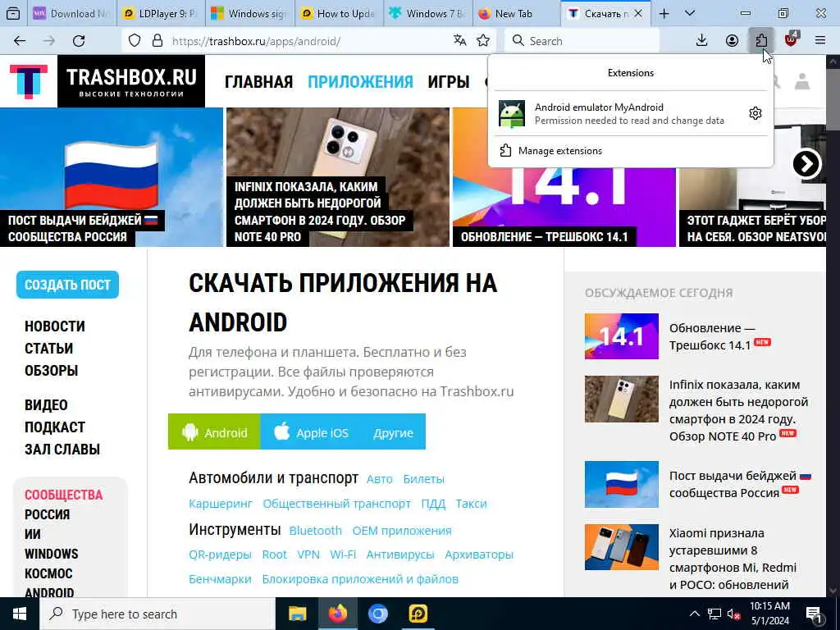The image size is (840, 630).
Task: Click the Trashbox T logo icon
Action: [x=29, y=81]
